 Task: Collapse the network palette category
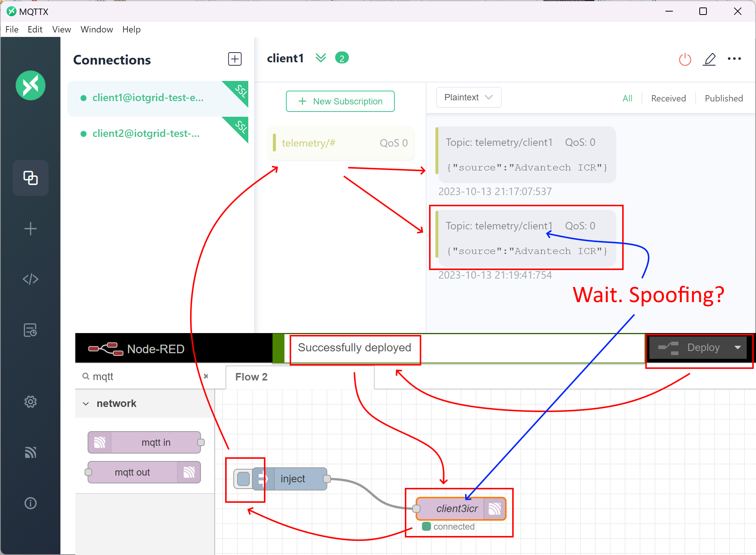(86, 404)
